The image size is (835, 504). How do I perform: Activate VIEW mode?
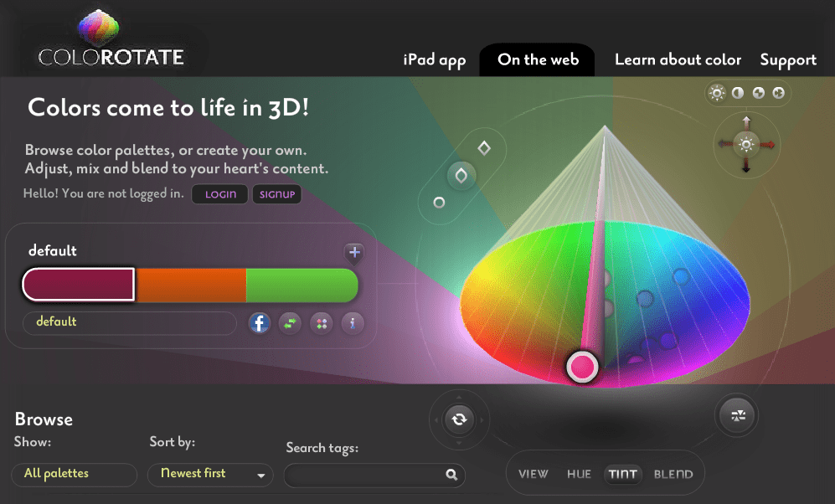[533, 474]
